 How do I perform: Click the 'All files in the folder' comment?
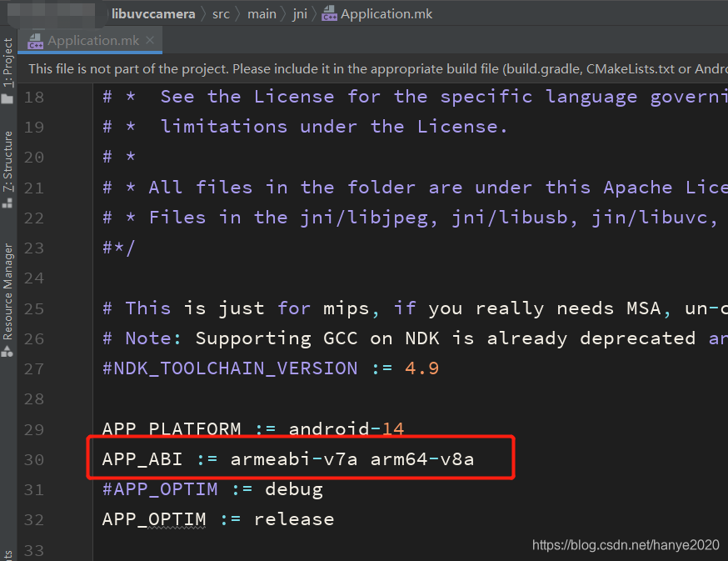coord(416,188)
